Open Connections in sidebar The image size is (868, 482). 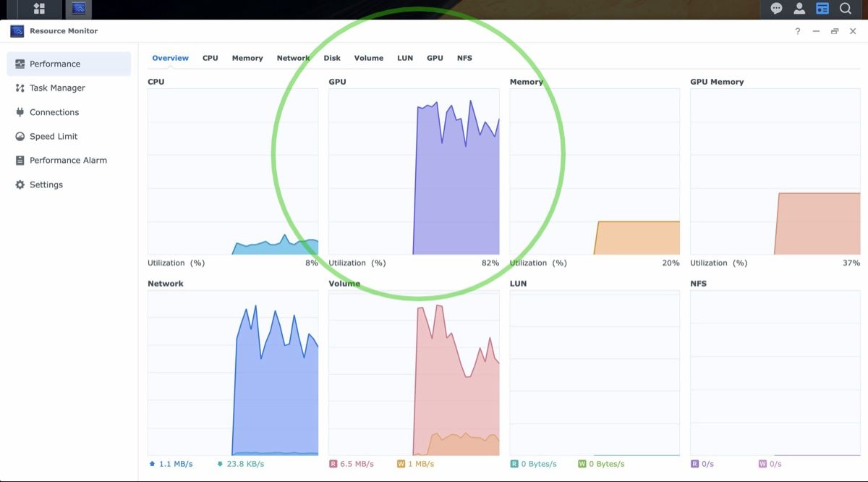69,112
